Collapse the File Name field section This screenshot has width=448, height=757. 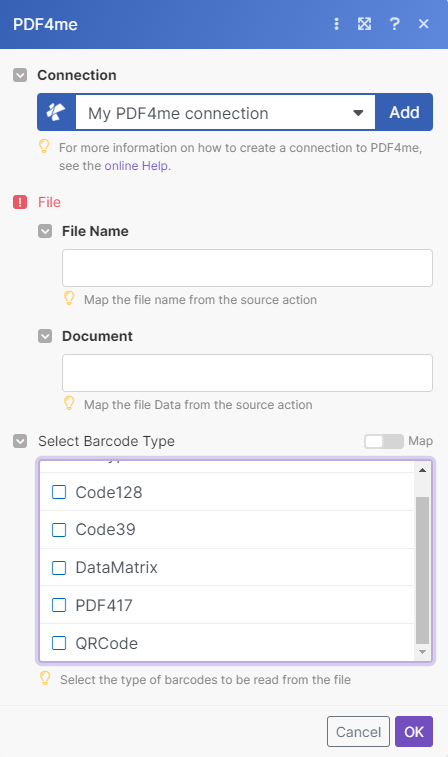tap(45, 231)
